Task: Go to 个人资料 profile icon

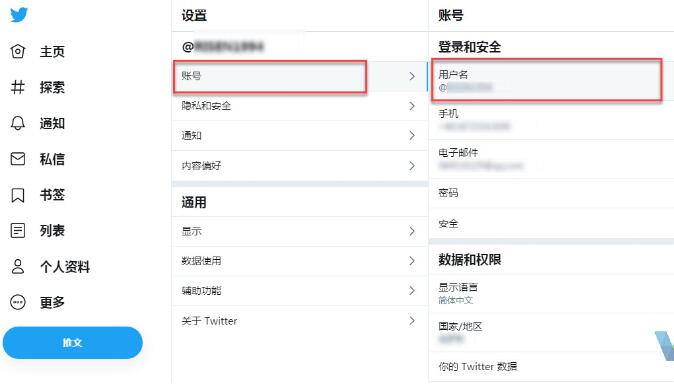Action: pos(18,267)
